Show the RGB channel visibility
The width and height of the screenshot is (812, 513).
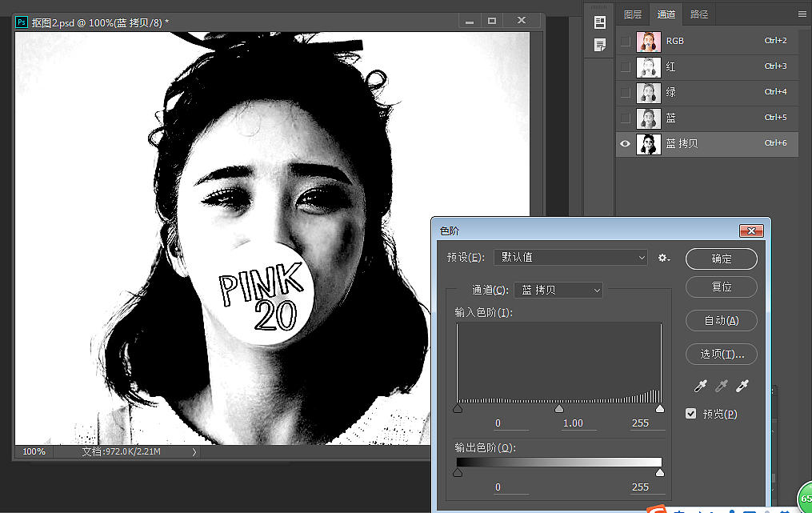625,41
